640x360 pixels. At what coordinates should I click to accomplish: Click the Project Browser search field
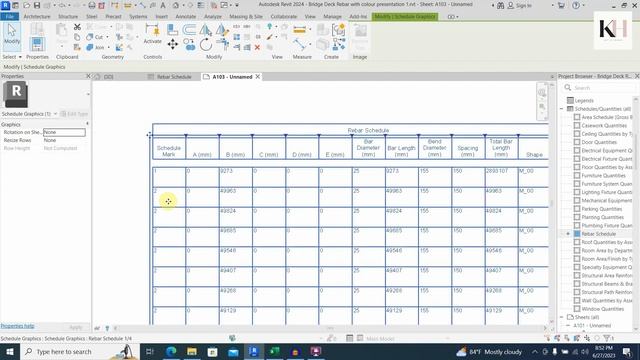599,88
